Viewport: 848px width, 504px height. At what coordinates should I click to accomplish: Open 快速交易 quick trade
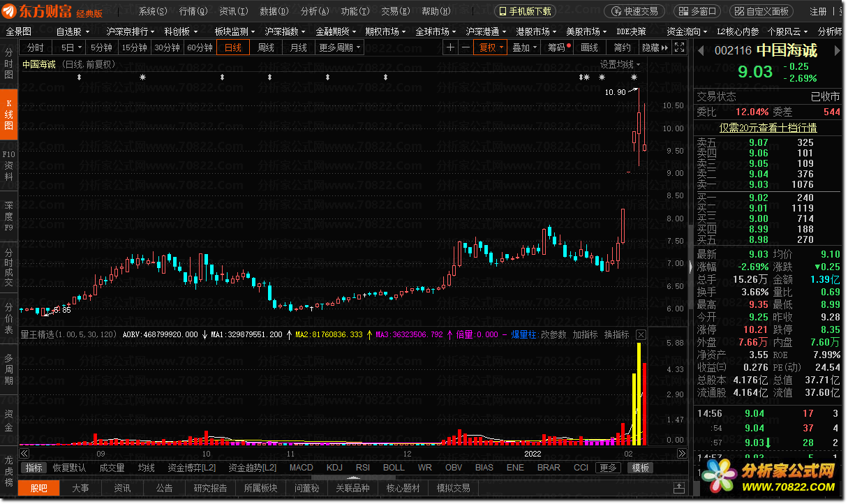[634, 11]
